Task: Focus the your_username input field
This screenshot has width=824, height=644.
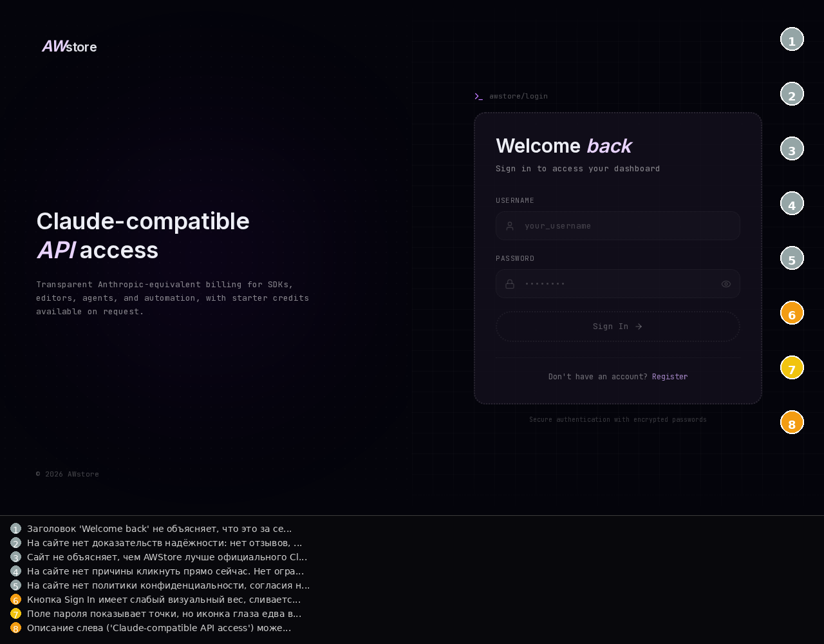Action: [x=624, y=226]
